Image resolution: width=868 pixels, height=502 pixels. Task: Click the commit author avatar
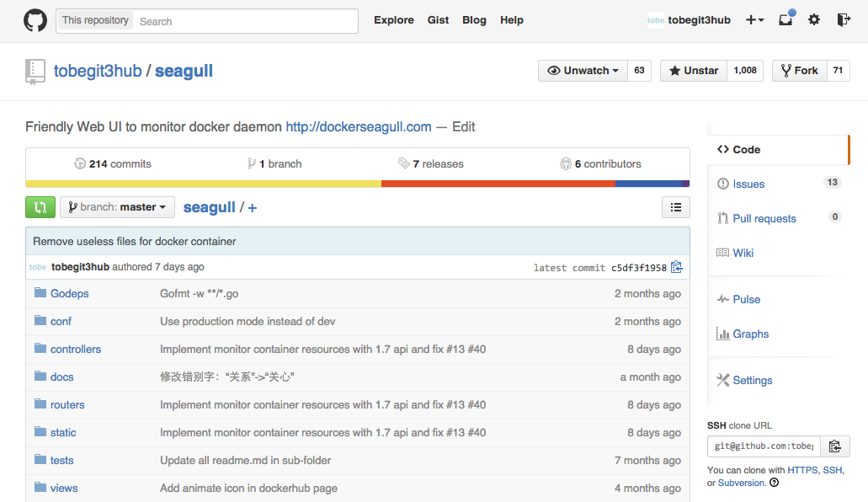tap(38, 267)
